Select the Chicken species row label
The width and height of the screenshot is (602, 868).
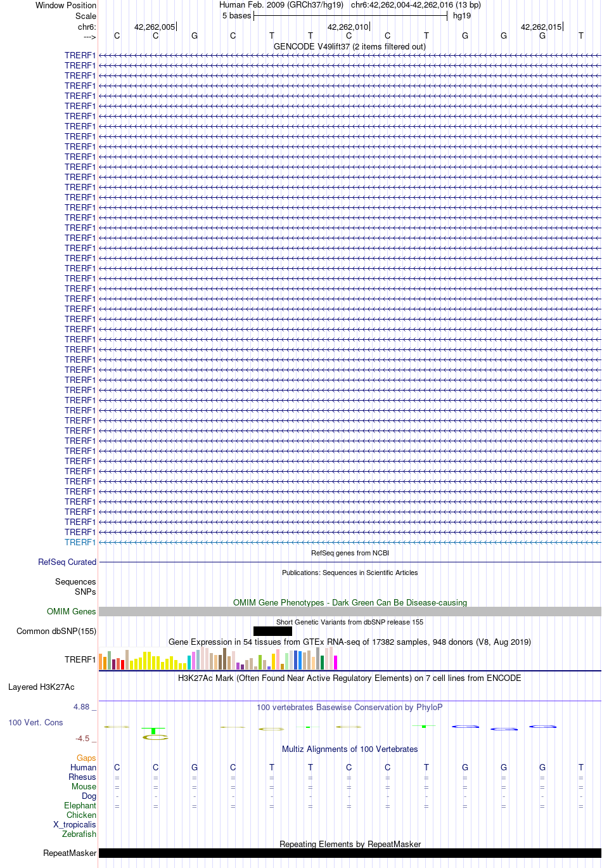click(x=81, y=815)
